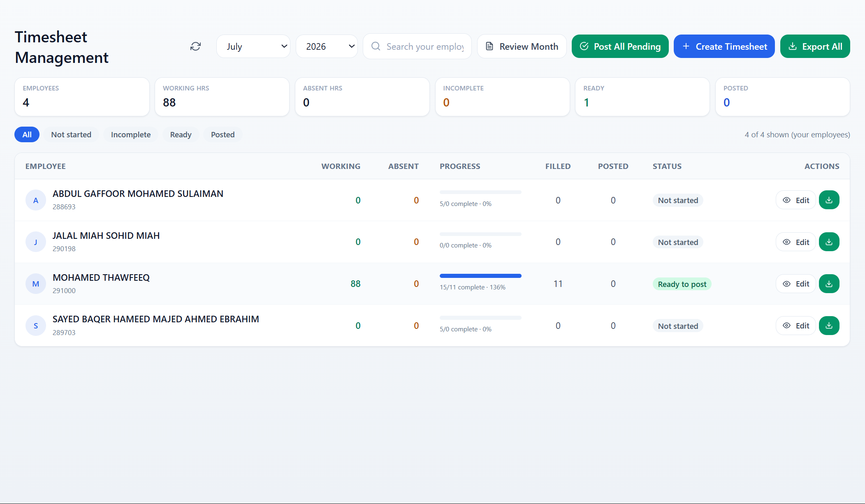The height and width of the screenshot is (504, 865).
Task: Open the month dropdown showing July
Action: pos(253,46)
